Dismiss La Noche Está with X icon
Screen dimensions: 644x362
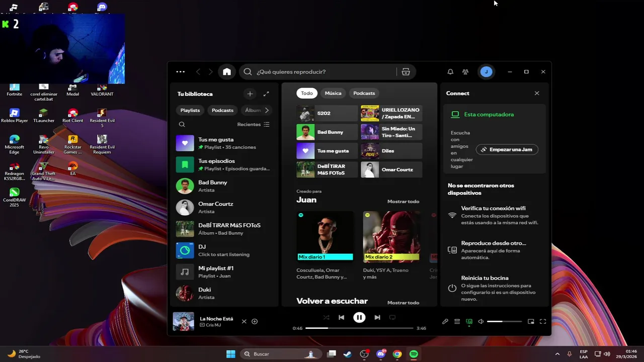(244, 321)
